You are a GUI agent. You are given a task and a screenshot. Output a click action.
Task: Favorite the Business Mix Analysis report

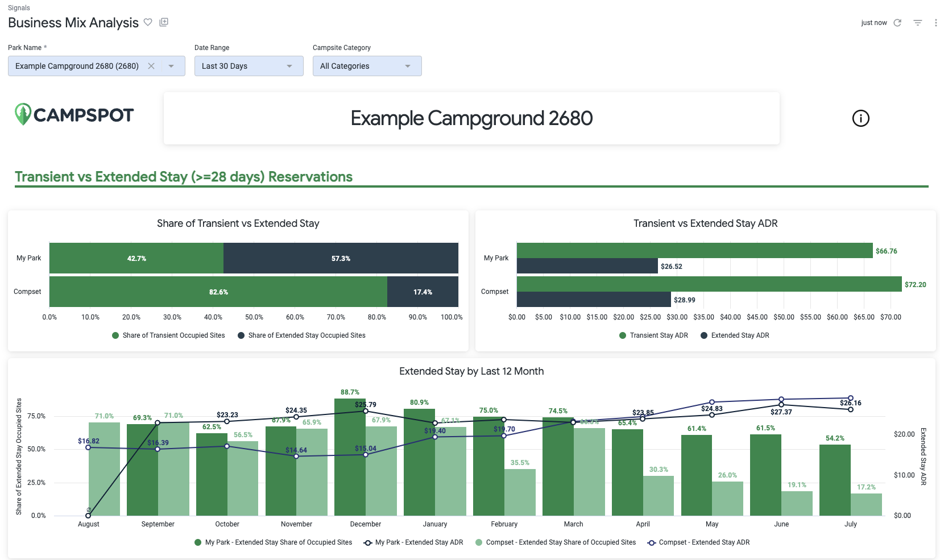click(x=148, y=22)
